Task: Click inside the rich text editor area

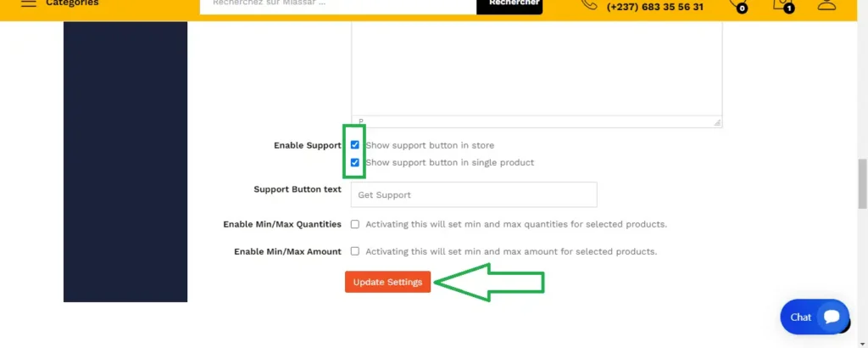Action: 536,68
